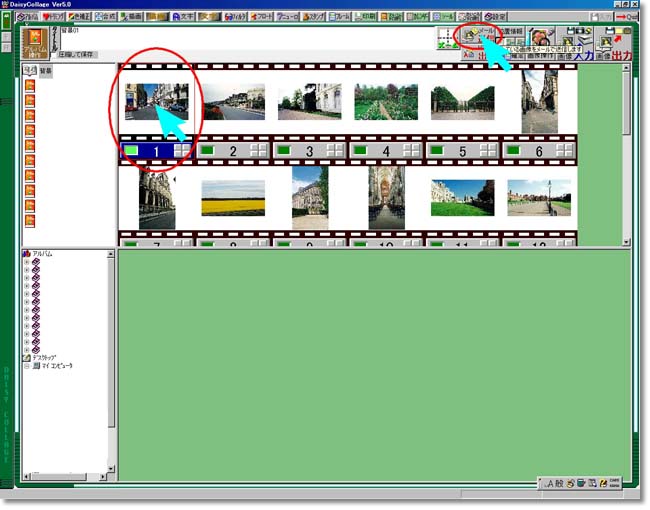Click the CAPS KANA indicator in IME bar
Viewport: 650px width, 510px height.
coord(614,483)
